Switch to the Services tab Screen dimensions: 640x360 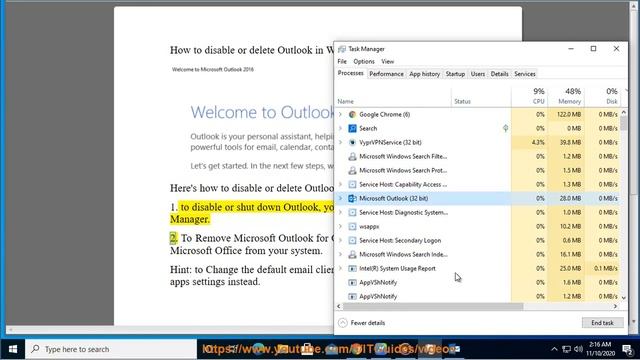(x=524, y=74)
